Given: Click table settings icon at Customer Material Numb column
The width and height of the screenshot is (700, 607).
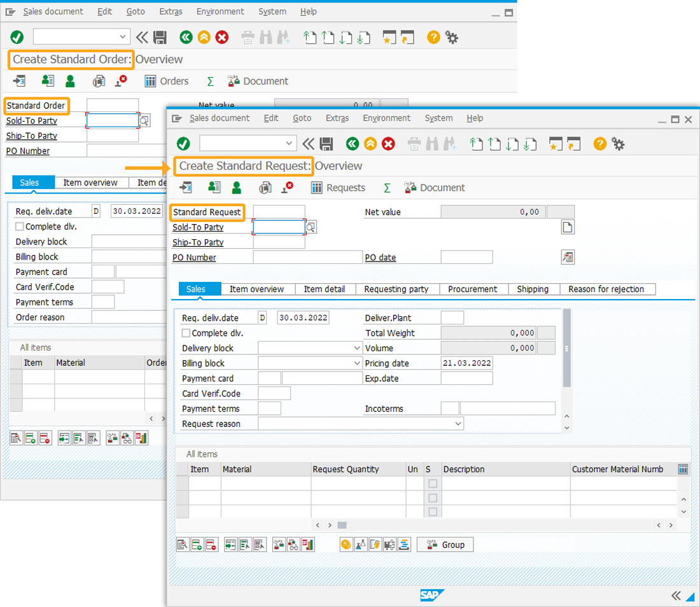Looking at the screenshot, I should [683, 469].
